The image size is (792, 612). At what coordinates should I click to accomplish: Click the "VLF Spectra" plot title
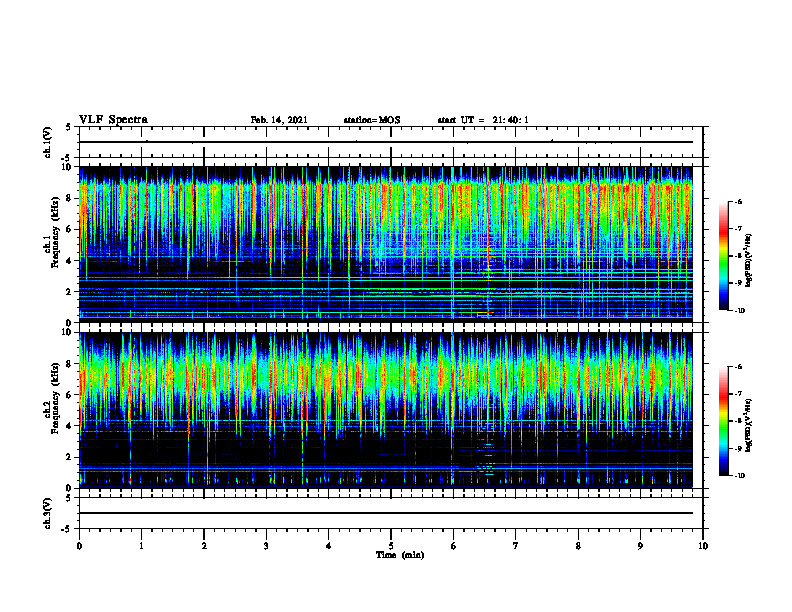(113, 120)
